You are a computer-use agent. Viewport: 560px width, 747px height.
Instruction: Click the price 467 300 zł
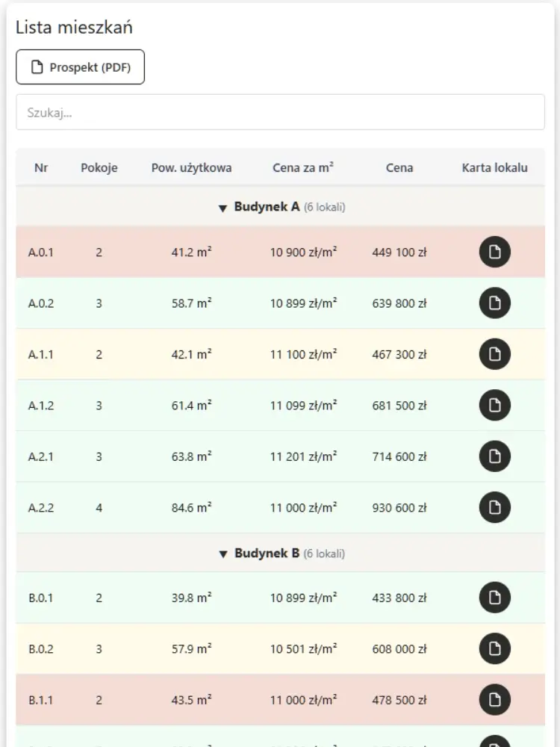(x=399, y=354)
